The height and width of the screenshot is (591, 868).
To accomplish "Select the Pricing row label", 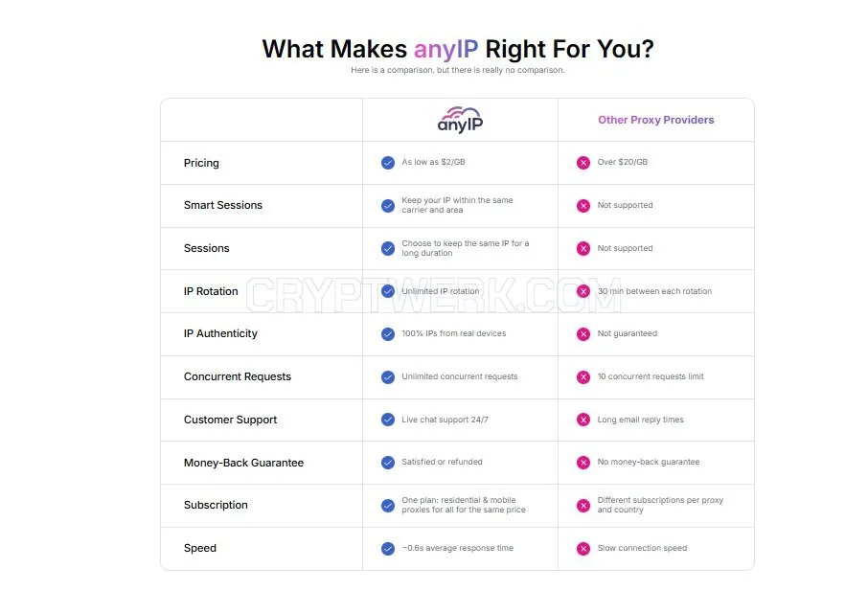I will [x=201, y=163].
